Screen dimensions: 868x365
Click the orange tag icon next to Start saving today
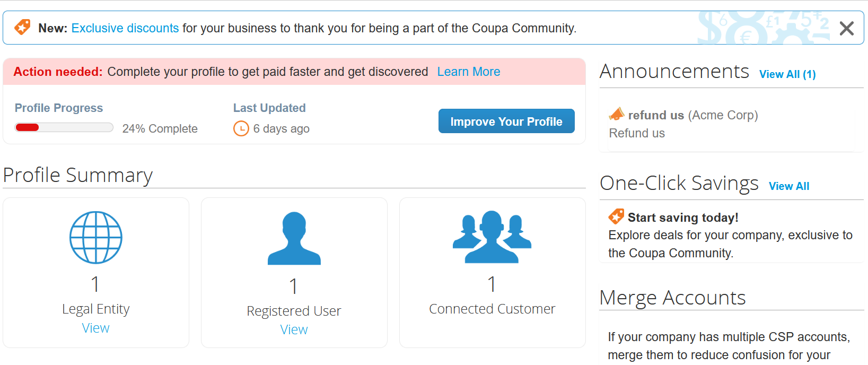pyautogui.click(x=616, y=216)
